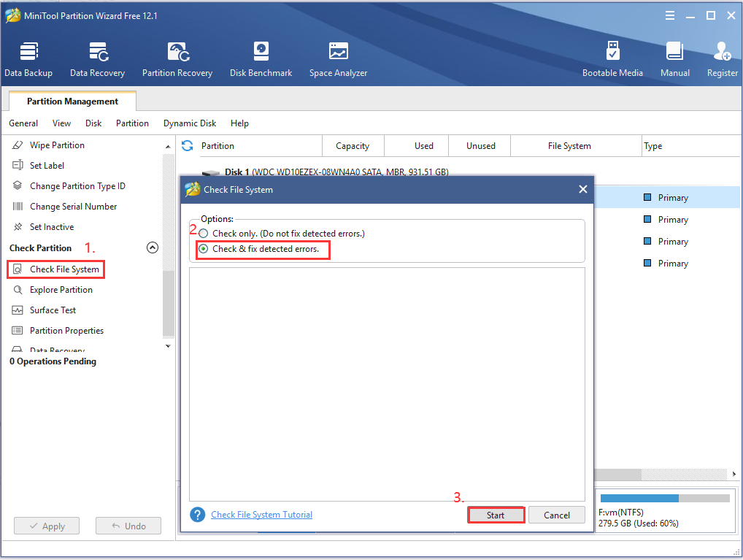Select the second Primary partition row
The width and height of the screenshot is (743, 560).
(x=666, y=220)
